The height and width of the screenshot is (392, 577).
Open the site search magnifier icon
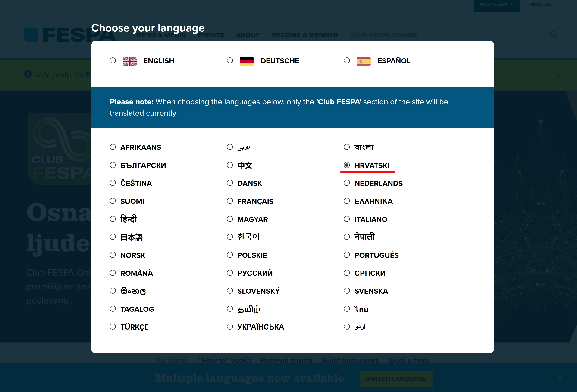click(x=554, y=34)
